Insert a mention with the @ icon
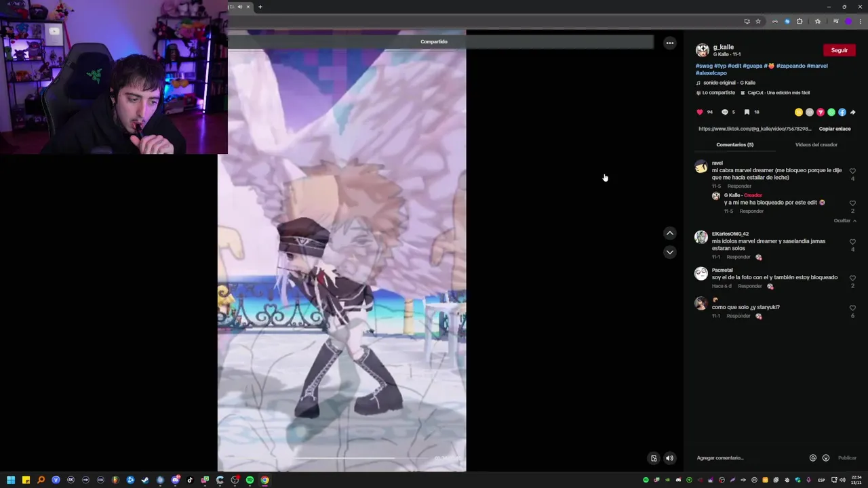Image resolution: width=868 pixels, height=488 pixels. 813,457
